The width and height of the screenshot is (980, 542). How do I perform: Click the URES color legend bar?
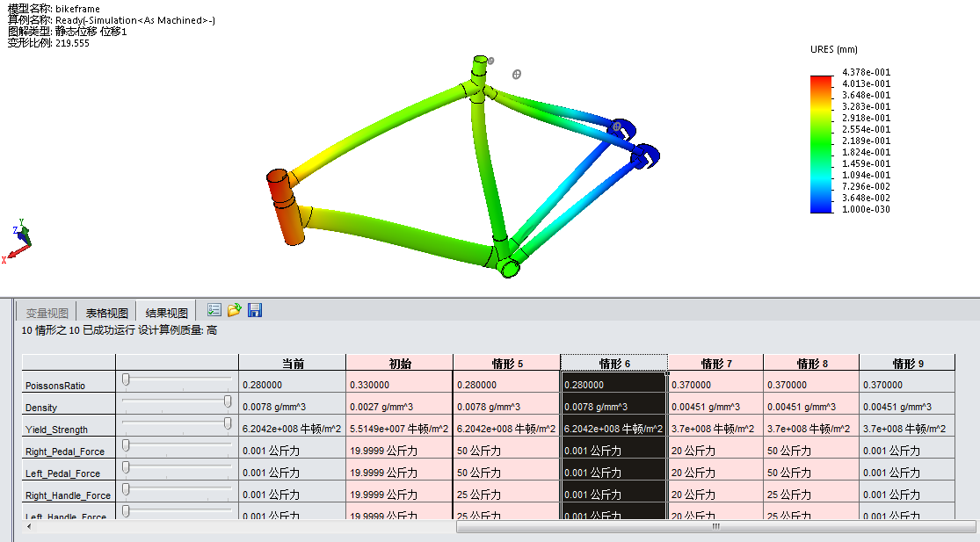[820, 145]
